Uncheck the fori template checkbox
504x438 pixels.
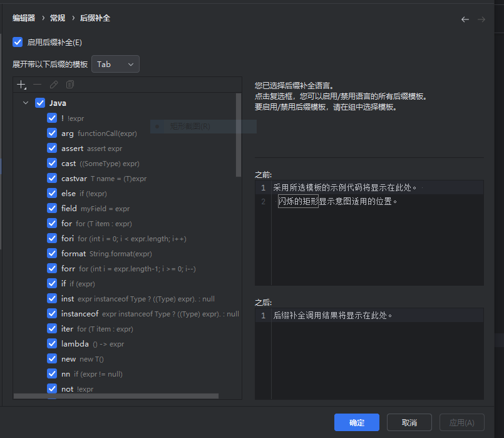pos(52,238)
